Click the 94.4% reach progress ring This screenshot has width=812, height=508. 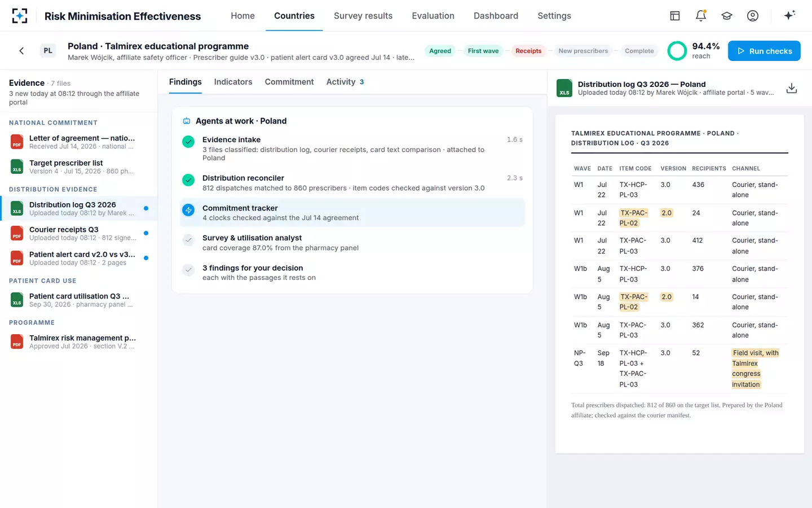click(677, 51)
